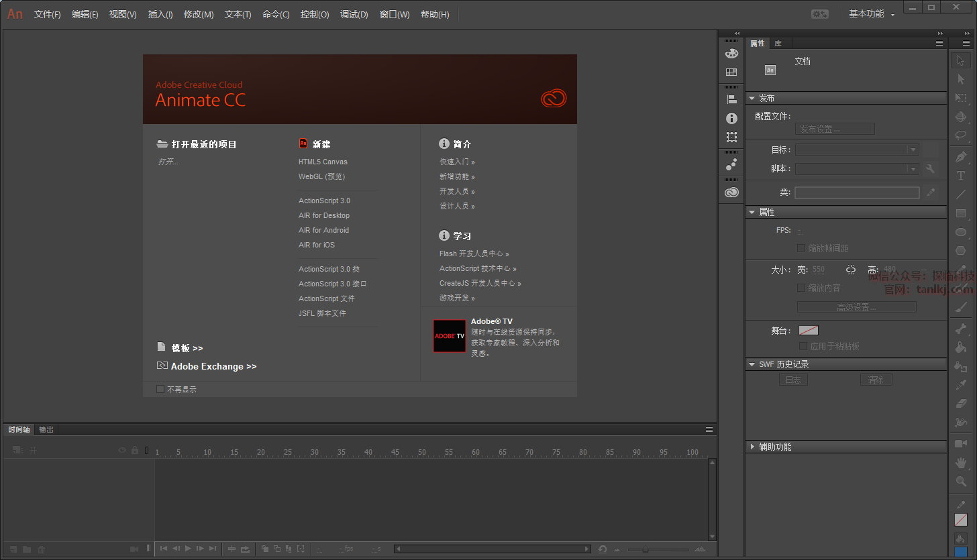Check the 不再显示 checkbox

[x=160, y=389]
